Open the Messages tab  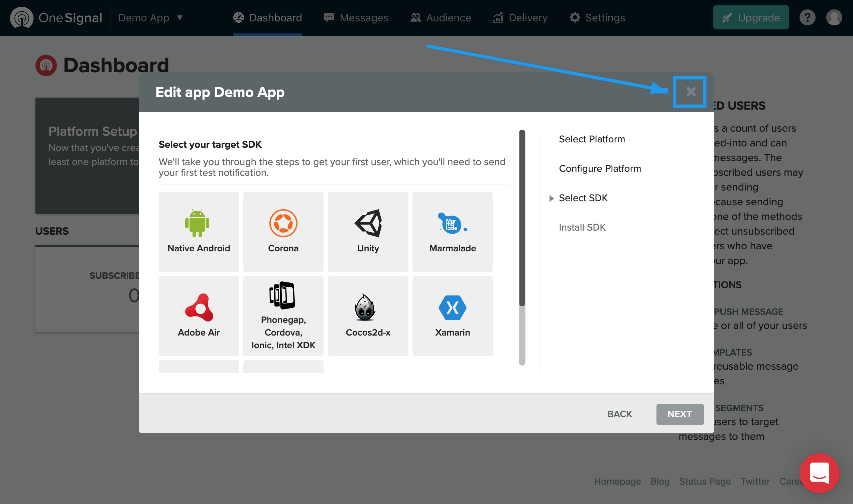356,18
